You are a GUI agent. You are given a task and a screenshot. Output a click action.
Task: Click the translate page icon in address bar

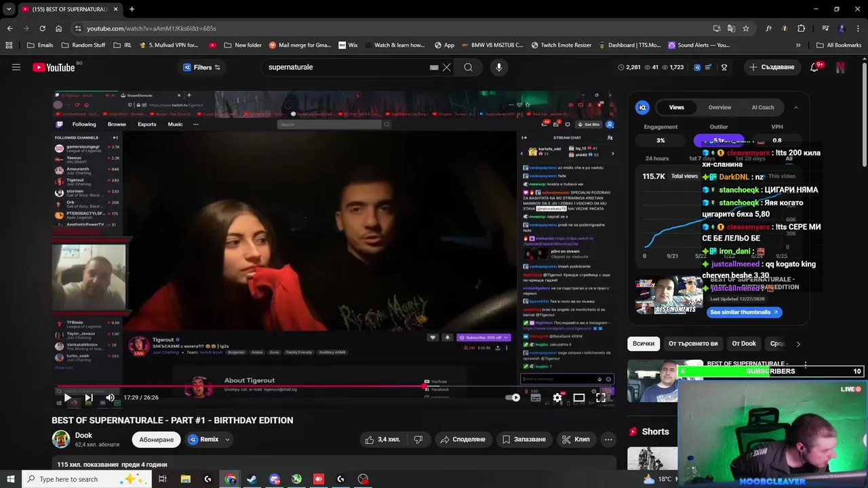tap(731, 28)
